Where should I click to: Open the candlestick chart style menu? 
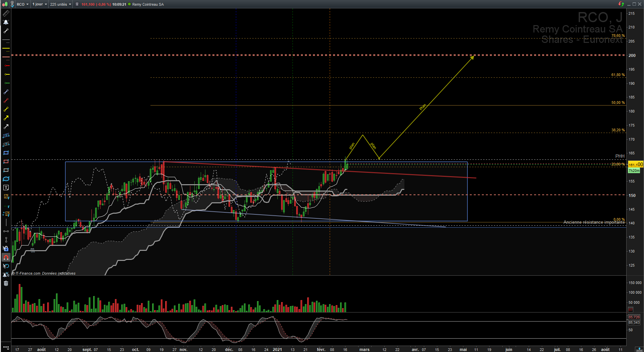click(x=5, y=4)
